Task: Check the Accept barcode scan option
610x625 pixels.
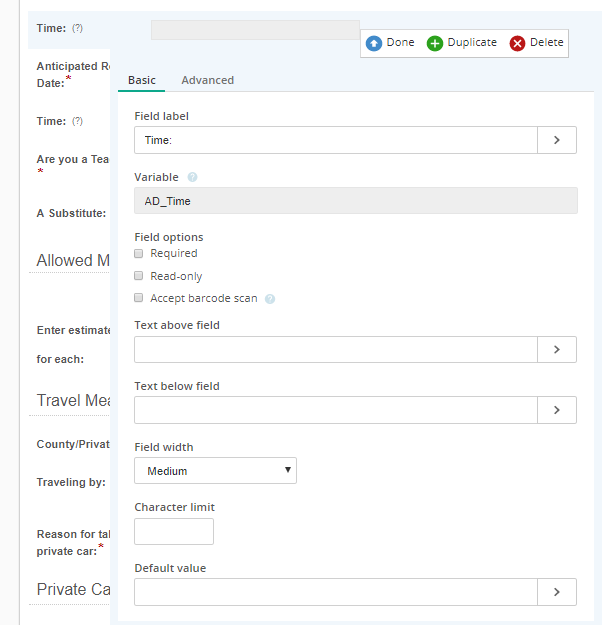Action: pos(139,298)
